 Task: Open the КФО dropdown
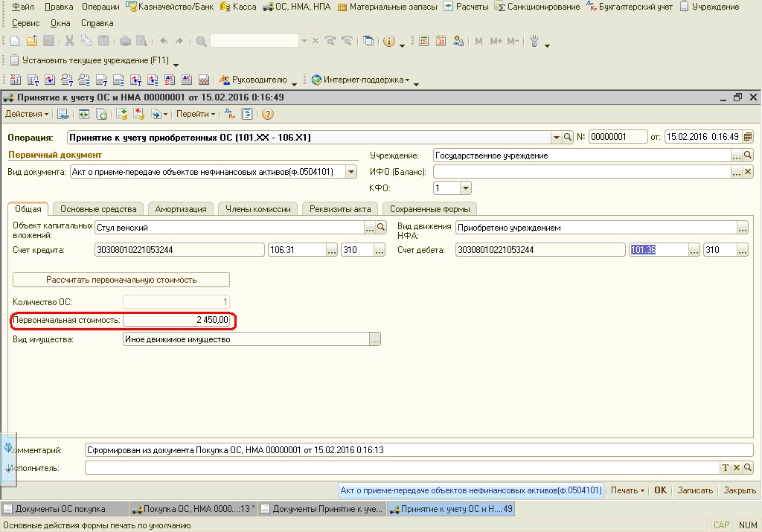(x=466, y=188)
